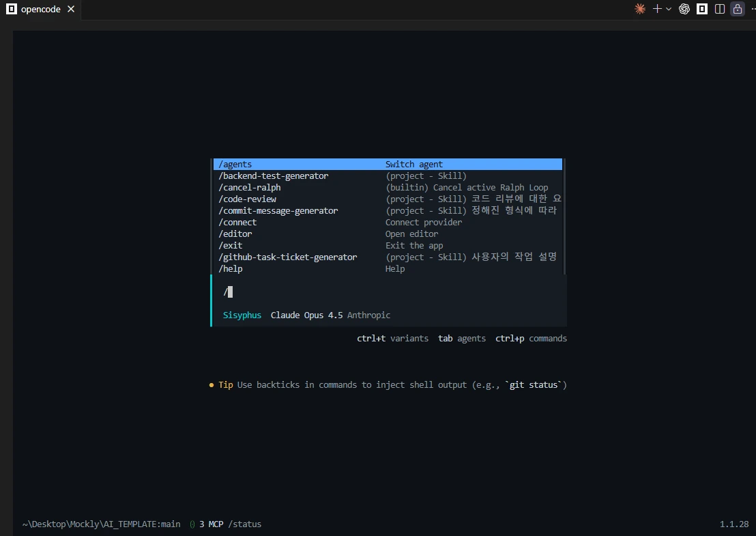Select the /help menu entry

(231, 268)
